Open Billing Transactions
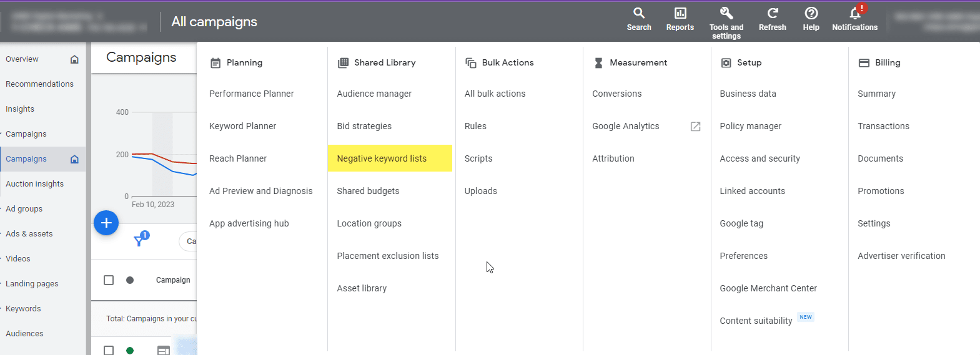The height and width of the screenshot is (355, 980). click(x=883, y=126)
